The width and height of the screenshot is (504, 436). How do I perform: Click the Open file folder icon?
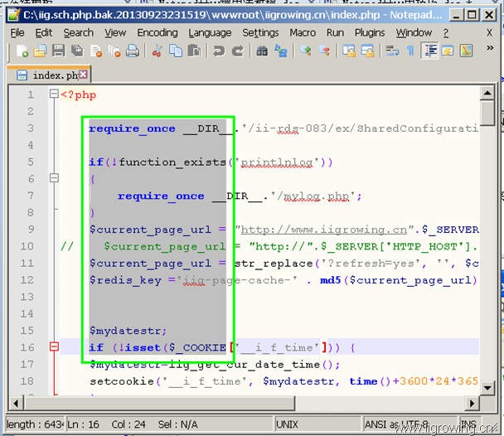pos(40,51)
